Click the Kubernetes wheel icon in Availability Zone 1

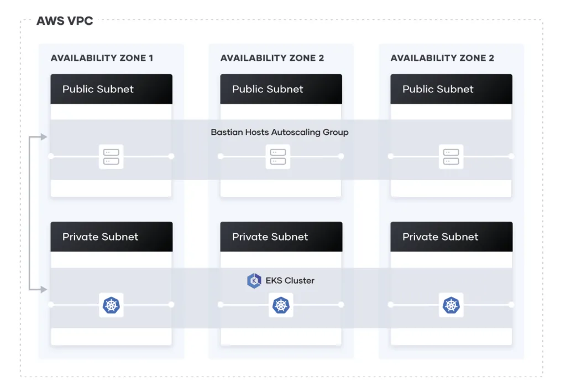[111, 305]
